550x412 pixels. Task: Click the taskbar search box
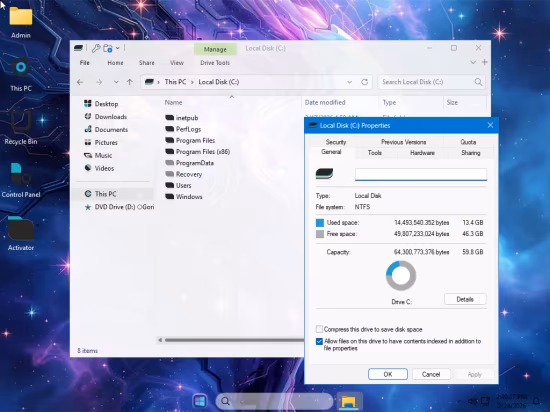pos(274,401)
